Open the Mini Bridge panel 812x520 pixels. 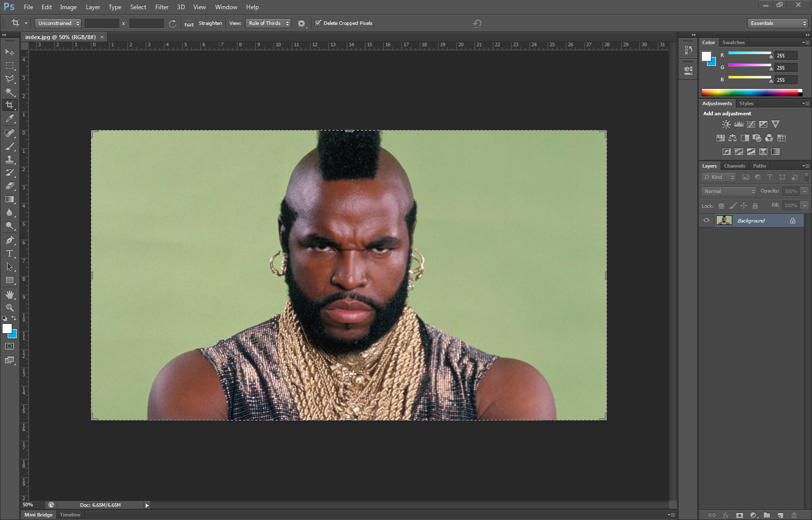click(39, 515)
